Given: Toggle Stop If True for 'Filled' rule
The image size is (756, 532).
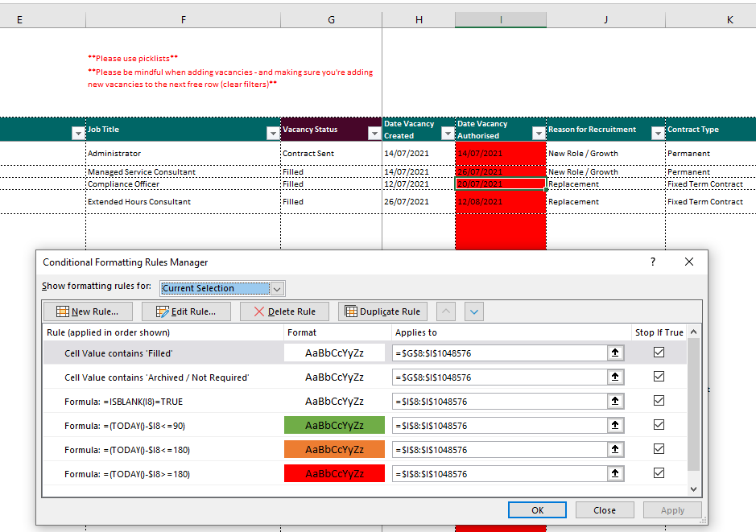Looking at the screenshot, I should [659, 353].
